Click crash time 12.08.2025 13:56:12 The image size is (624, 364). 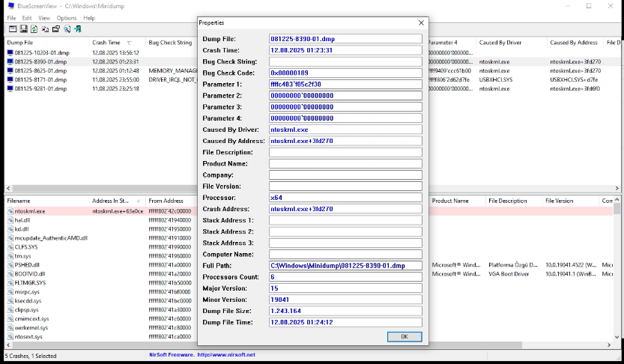click(x=115, y=52)
